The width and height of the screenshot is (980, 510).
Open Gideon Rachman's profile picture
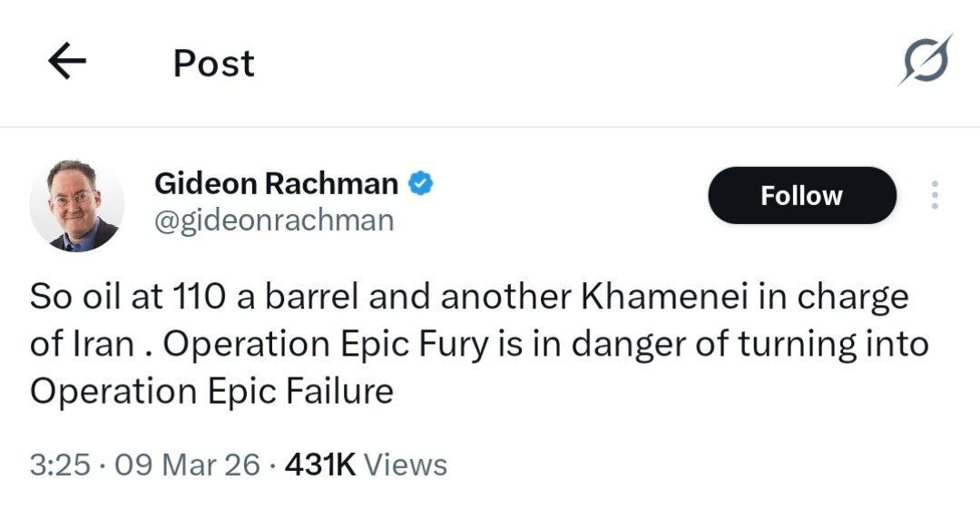point(76,206)
